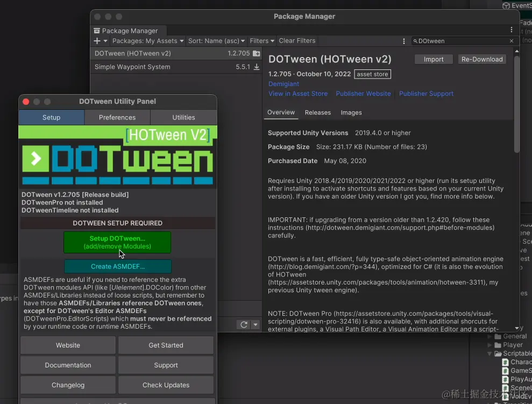Click the refresh icon at the package list bottom
532x404 pixels.
[x=244, y=324]
